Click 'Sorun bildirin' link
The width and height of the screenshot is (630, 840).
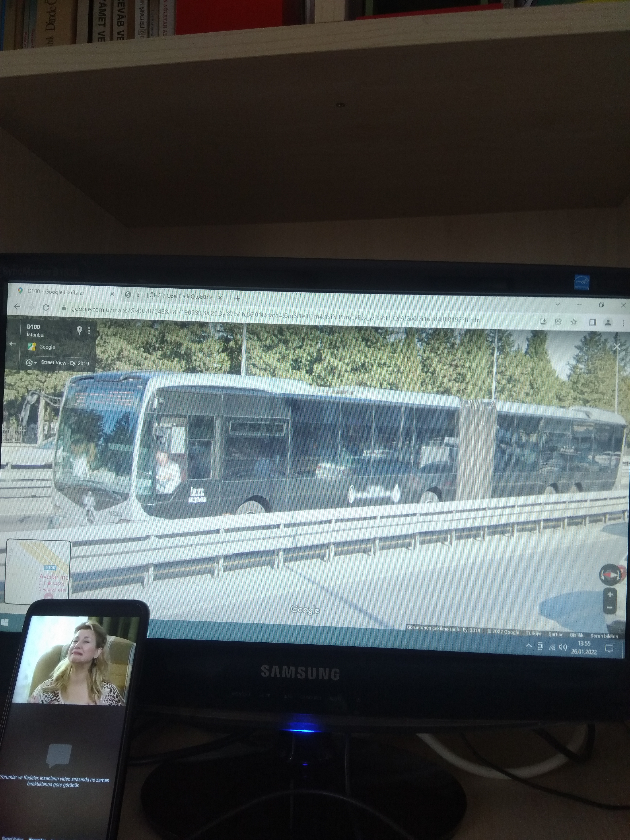tap(604, 636)
